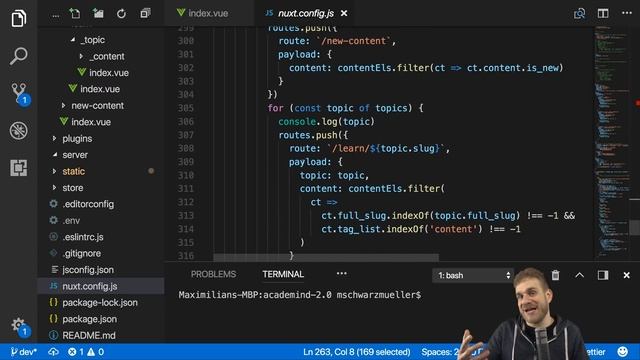Screen dimensions: 640x360
Task: Open .eslintrc.js file
Action: [x=82, y=237]
